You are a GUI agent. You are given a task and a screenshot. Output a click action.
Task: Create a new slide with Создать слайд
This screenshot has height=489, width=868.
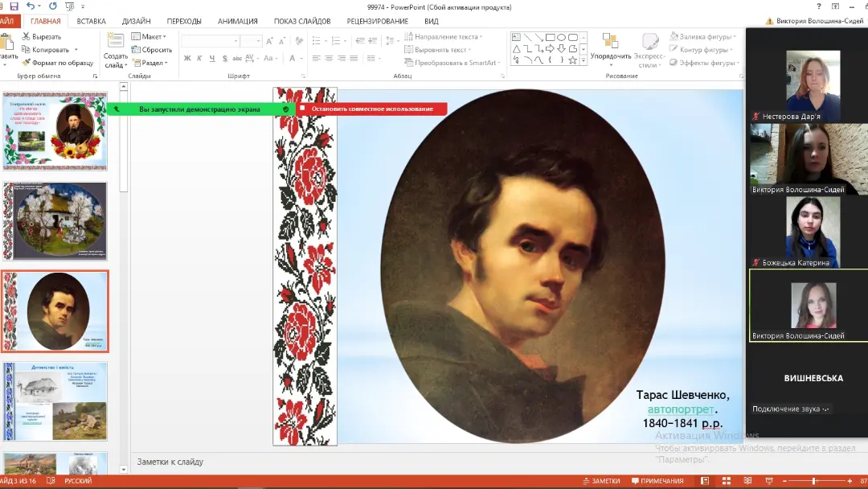[116, 50]
